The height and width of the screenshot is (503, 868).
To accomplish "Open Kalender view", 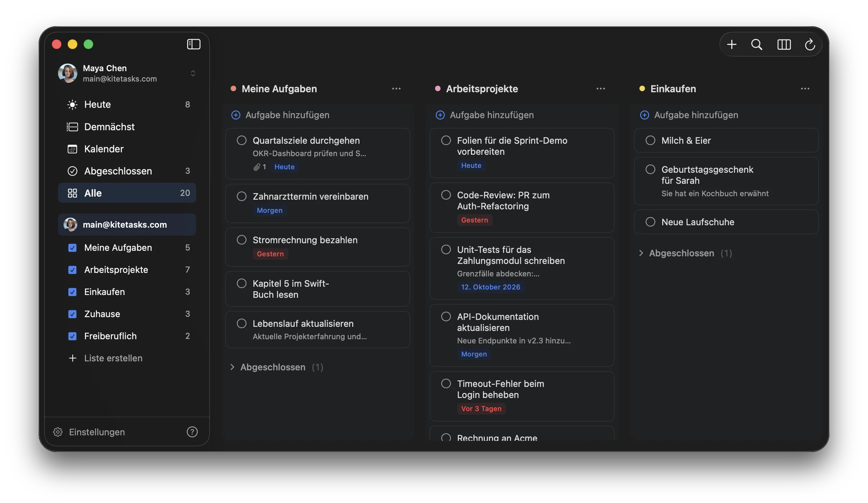I will 127,149.
